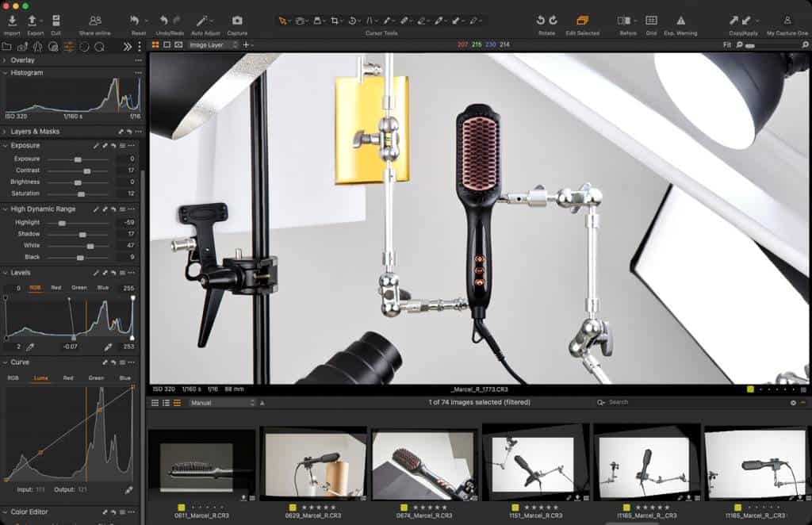Switch browser to grid view
This screenshot has height=525, width=812.
tap(155, 403)
